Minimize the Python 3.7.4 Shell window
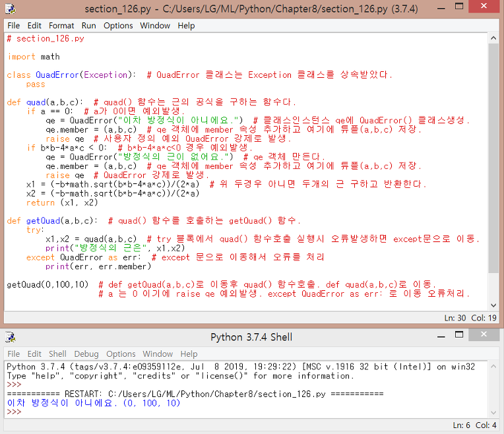The height and width of the screenshot is (434, 504). (x=441, y=336)
